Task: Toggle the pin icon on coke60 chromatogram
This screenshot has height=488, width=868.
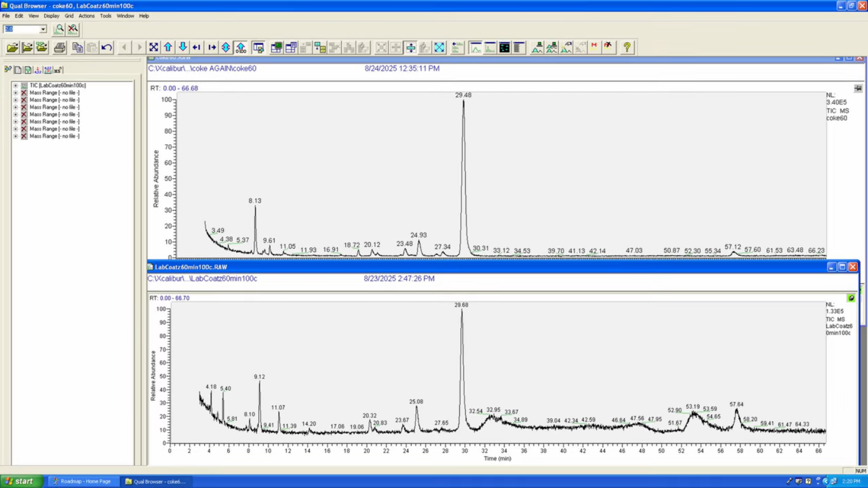Action: click(x=858, y=88)
